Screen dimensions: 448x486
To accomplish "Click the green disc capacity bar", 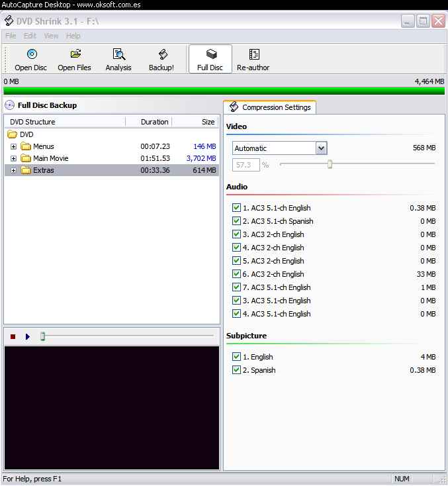I will [224, 91].
